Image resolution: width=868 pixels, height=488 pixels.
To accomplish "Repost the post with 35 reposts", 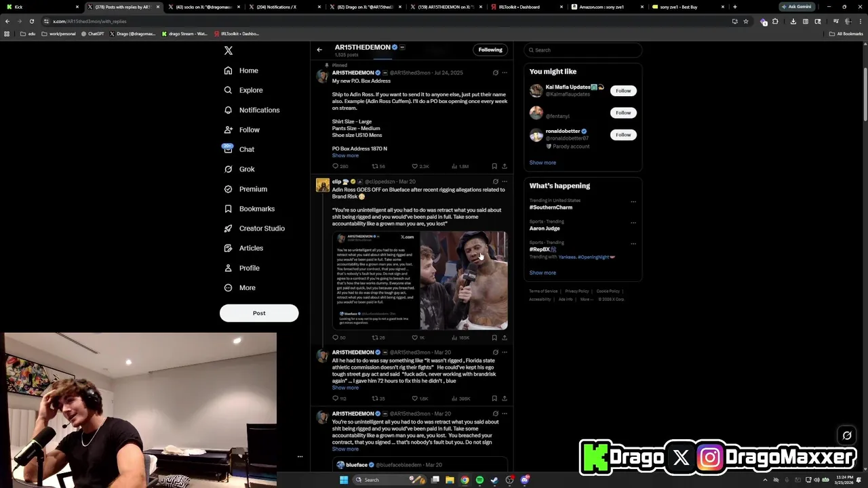I will pos(374,399).
